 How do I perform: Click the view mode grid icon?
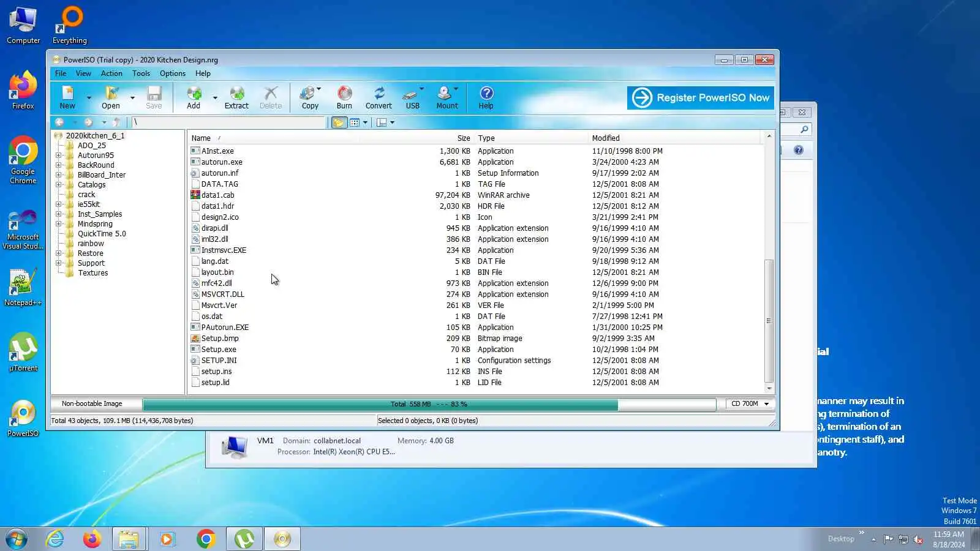point(355,122)
